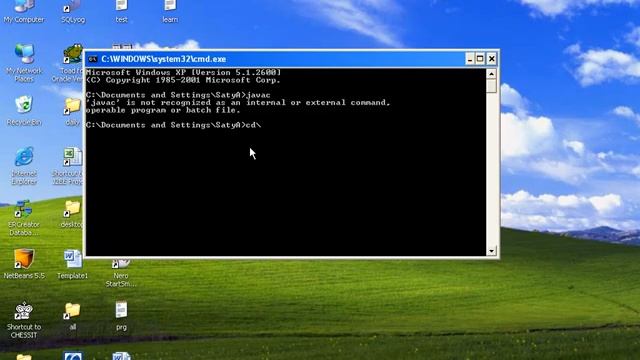640x360 pixels.
Task: Select the daily folder shortcut
Action: 73,111
